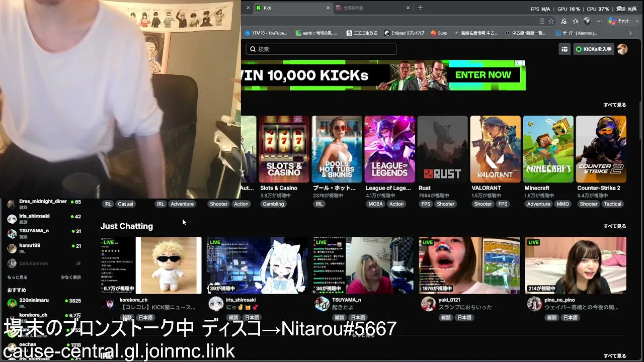The width and height of the screenshot is (644, 362).
Task: Expand the bookmarks bar overflow chevron
Action: tap(630, 33)
